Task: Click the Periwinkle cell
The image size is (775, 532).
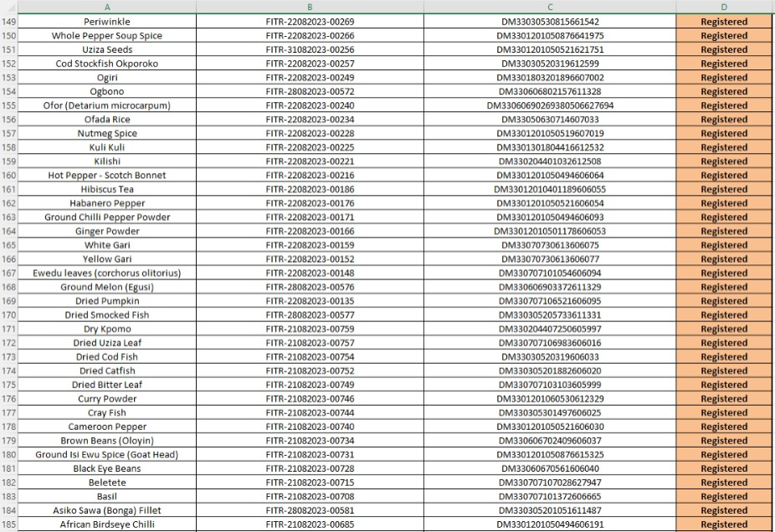Action: tap(107, 22)
